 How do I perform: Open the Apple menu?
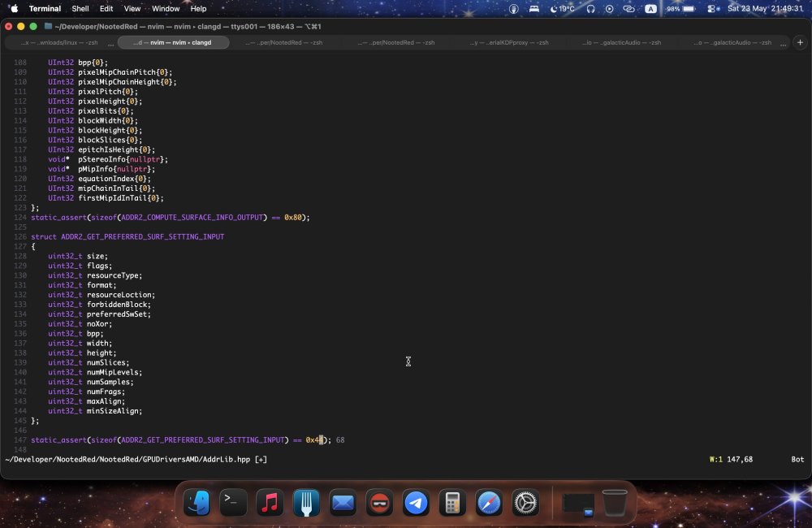click(15, 8)
